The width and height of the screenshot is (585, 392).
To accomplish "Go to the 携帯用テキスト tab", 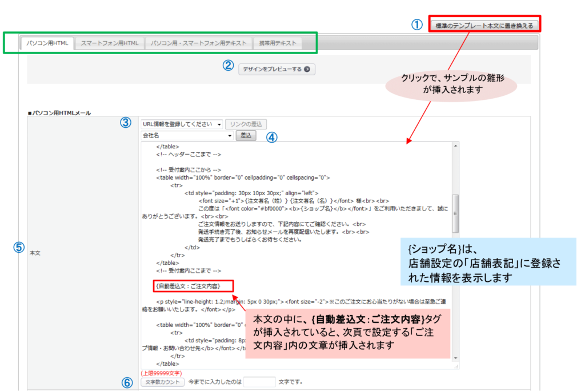I will tap(278, 43).
